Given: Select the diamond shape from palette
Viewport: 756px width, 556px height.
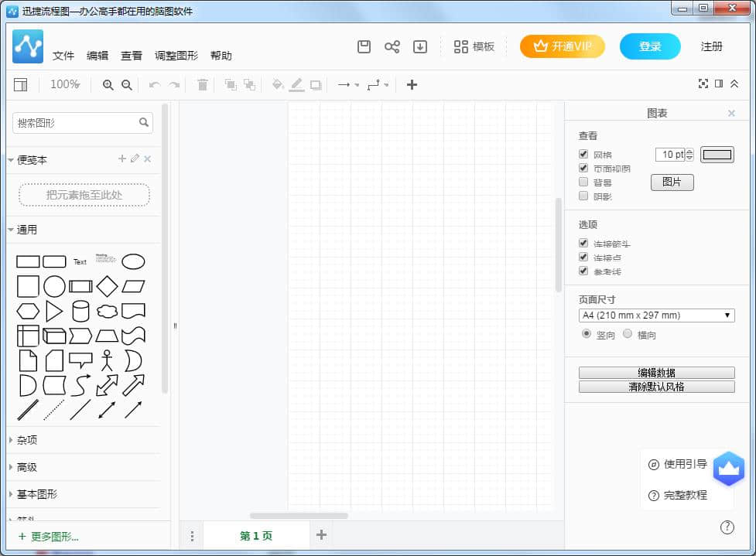Looking at the screenshot, I should pyautogui.click(x=107, y=286).
